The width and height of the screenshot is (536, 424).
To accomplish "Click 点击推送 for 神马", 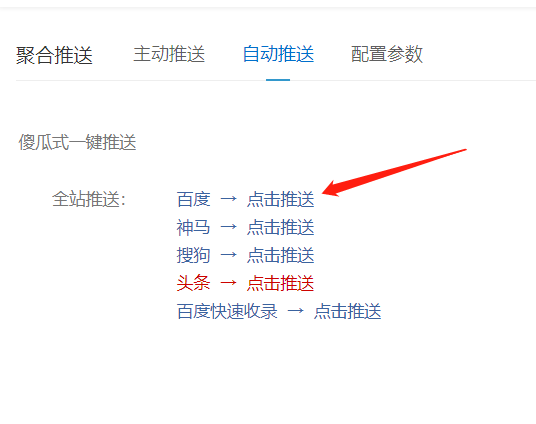I will [x=280, y=227].
